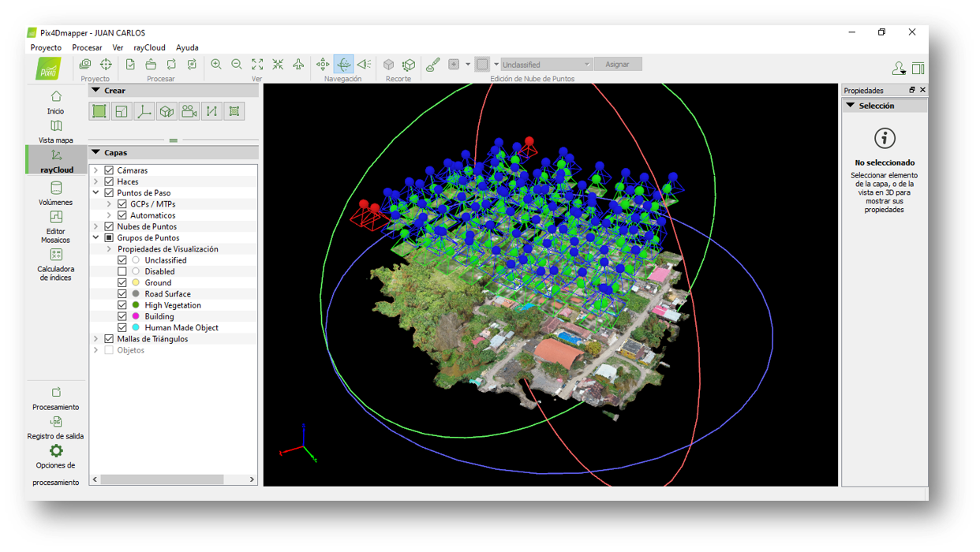Click the Human Made Object cyan circle
This screenshot has width=980, height=552.
pyautogui.click(x=136, y=327)
